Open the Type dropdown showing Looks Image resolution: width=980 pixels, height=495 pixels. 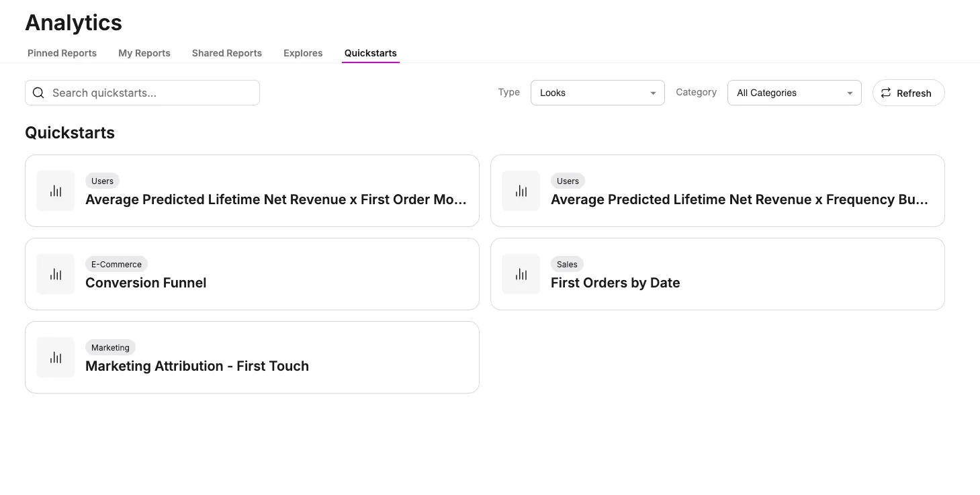598,93
